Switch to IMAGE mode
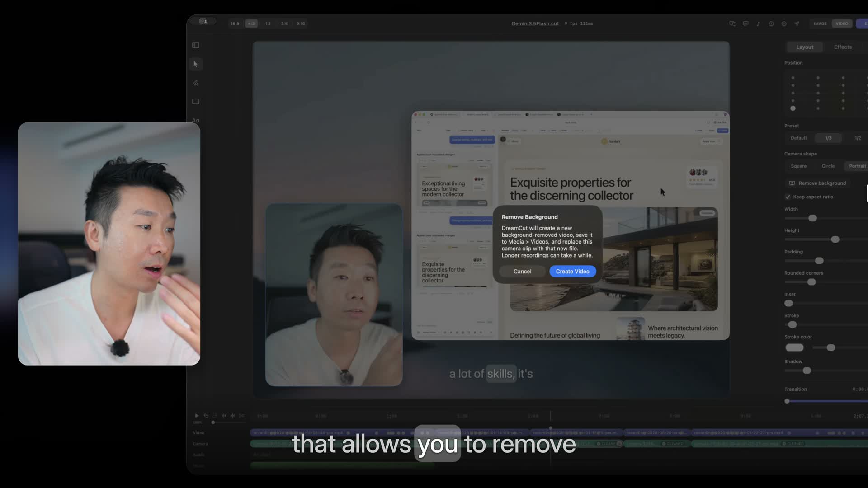This screenshot has width=868, height=488. [x=820, y=23]
